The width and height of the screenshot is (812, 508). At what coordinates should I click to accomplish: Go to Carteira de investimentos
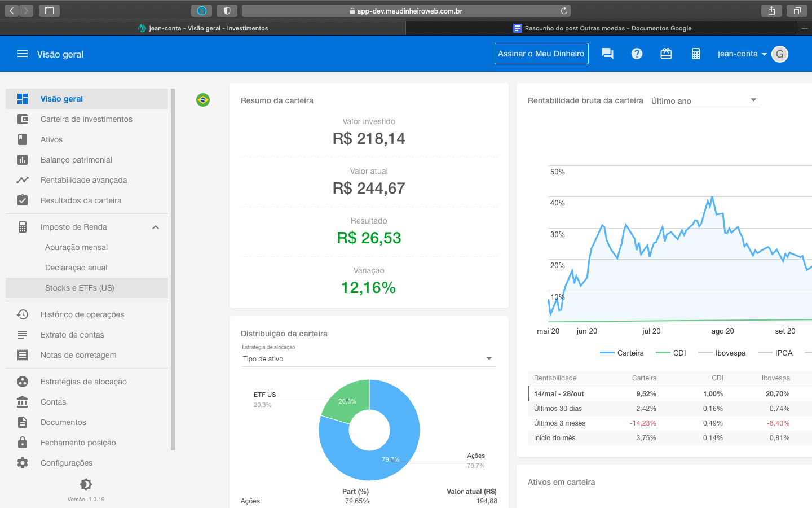(x=86, y=119)
